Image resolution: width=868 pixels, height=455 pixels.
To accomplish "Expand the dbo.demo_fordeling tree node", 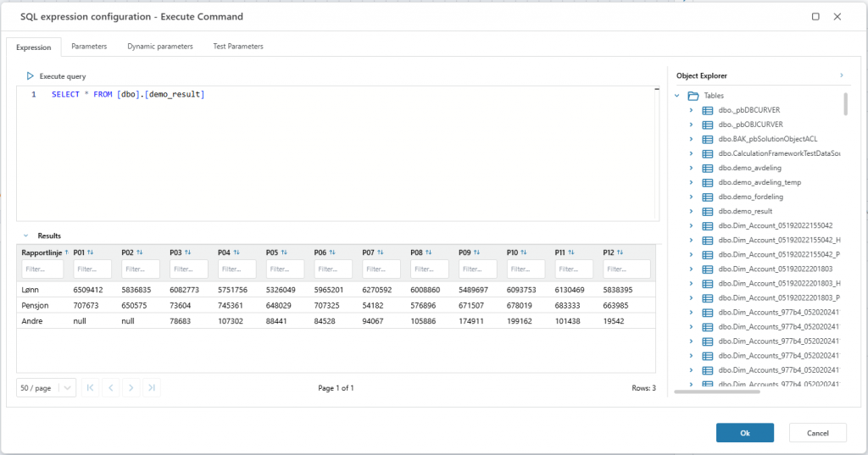I will [692, 197].
